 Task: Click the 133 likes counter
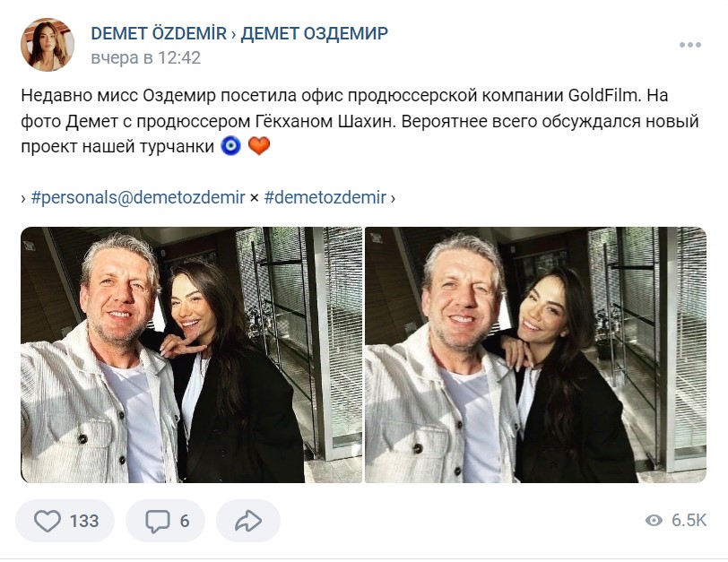click(x=84, y=521)
